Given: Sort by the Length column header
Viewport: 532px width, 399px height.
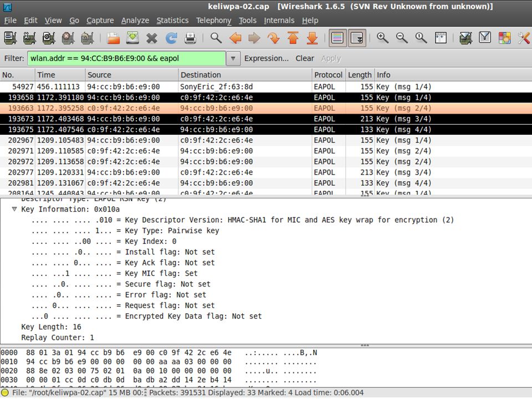Looking at the screenshot, I should [x=360, y=75].
